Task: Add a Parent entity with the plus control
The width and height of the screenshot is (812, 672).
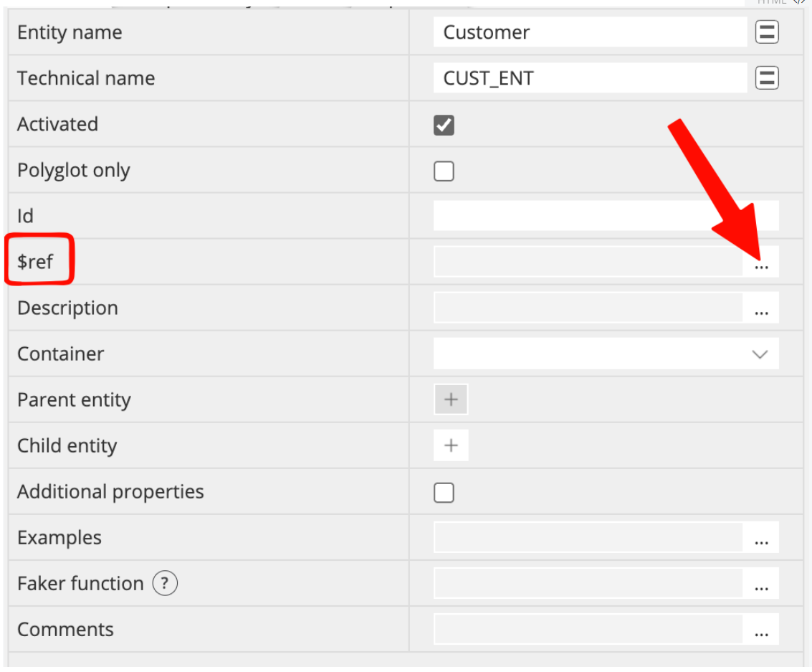Action: point(451,399)
